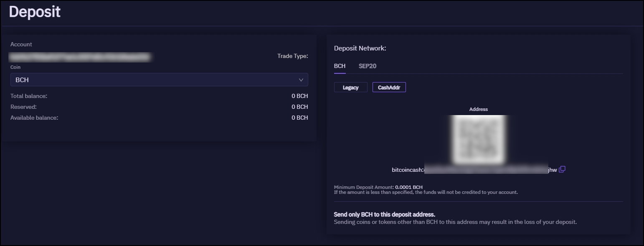
Task: Click the Reserved label
Action: click(23, 107)
